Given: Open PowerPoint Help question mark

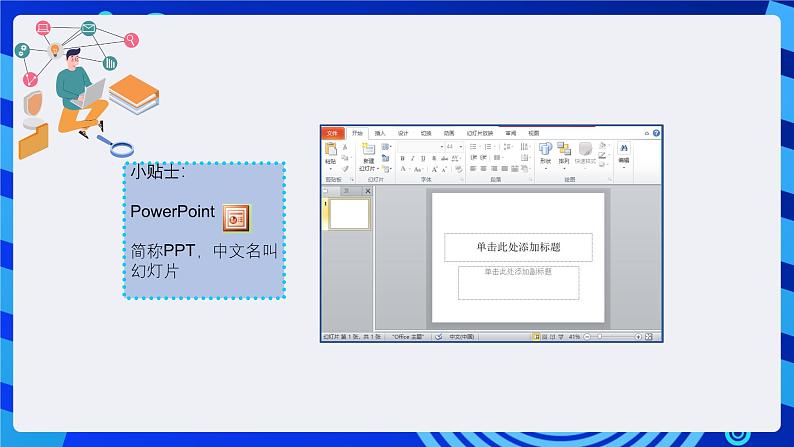Looking at the screenshot, I should 656,133.
